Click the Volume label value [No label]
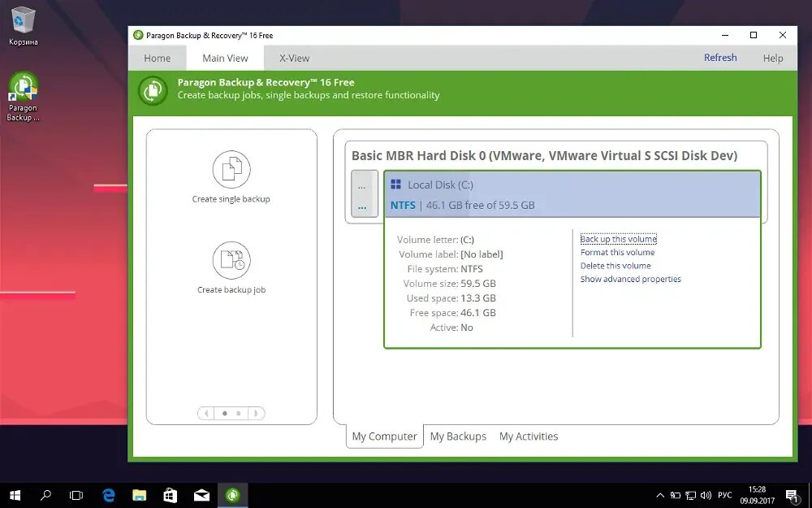This screenshot has height=508, width=812. (482, 254)
